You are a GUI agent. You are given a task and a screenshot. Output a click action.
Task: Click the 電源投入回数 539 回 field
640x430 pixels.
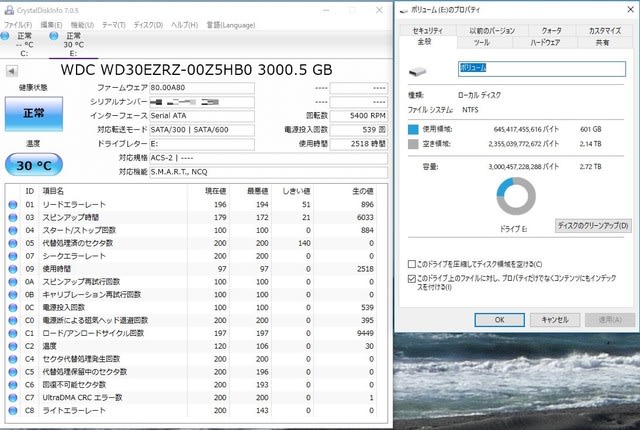(358, 130)
